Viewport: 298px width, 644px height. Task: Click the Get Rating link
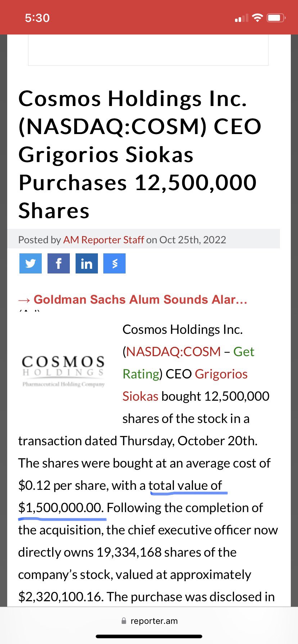189,363
